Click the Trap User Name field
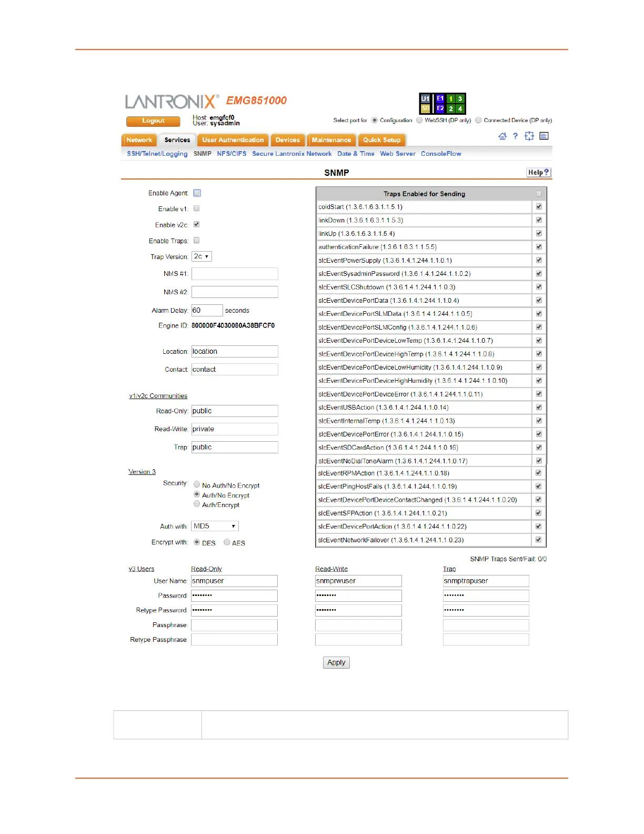This screenshot has height=834, width=644. coord(486,581)
